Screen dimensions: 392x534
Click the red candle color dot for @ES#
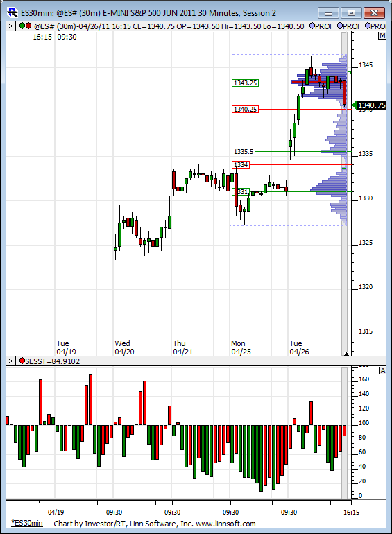tap(28, 26)
